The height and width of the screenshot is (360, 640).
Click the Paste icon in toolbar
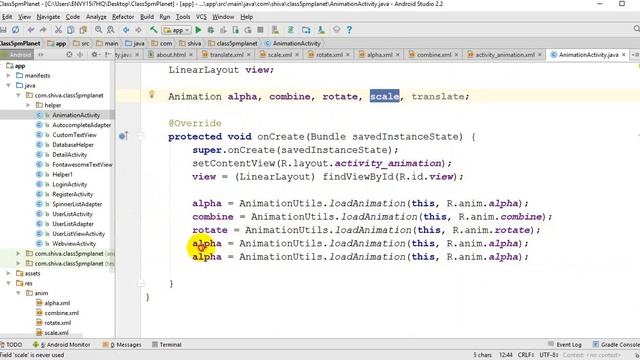pyautogui.click(x=83, y=30)
